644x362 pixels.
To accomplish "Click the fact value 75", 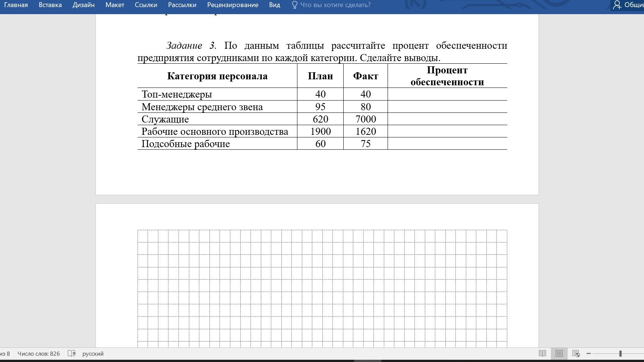I will 366,144.
